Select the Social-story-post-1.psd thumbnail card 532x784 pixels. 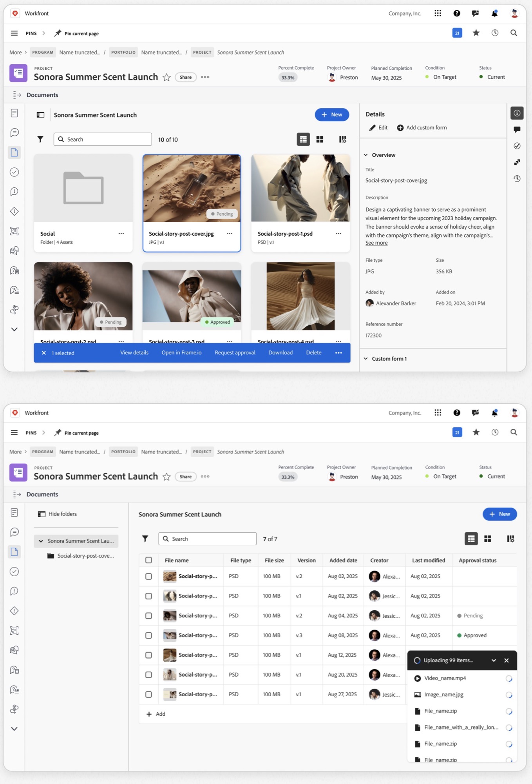point(300,203)
